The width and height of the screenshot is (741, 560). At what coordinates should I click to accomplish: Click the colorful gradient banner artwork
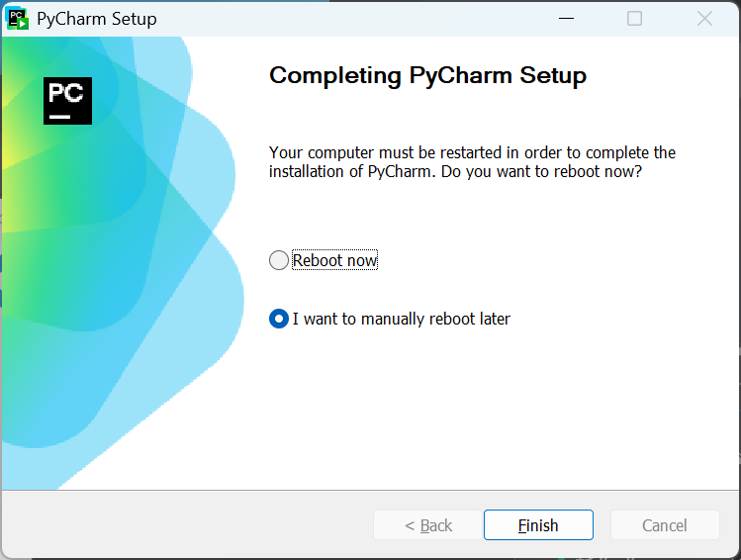pos(123,263)
